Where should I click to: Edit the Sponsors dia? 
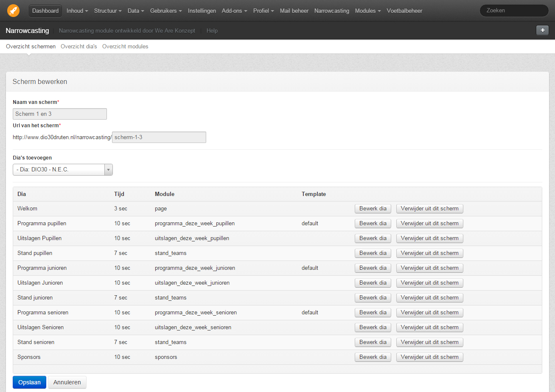(x=373, y=357)
